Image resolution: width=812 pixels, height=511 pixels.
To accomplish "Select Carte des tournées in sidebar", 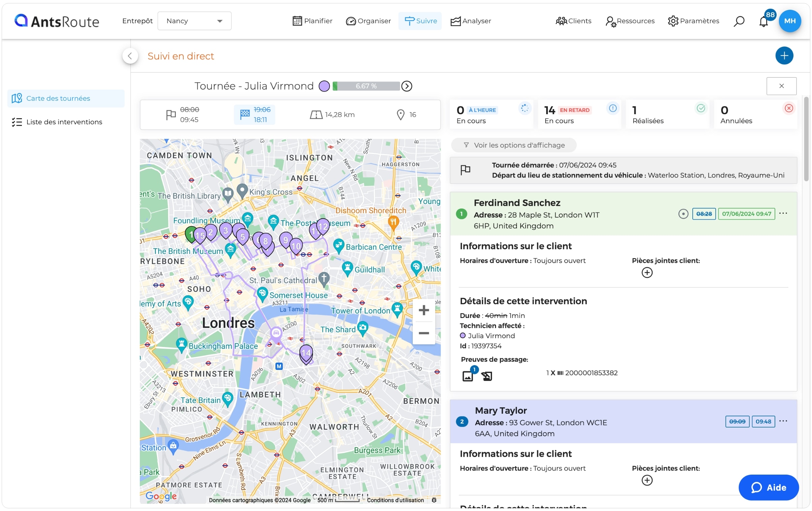I will 66,98.
